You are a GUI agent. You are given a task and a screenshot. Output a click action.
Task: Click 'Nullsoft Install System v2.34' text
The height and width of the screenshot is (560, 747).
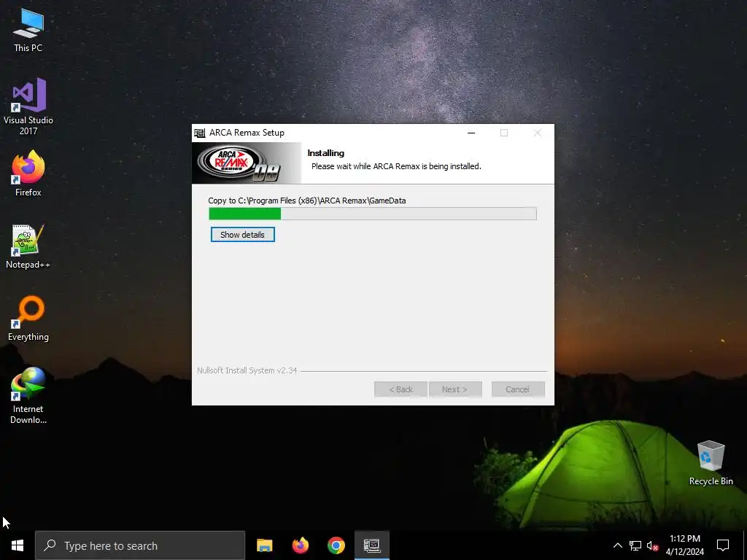247,370
